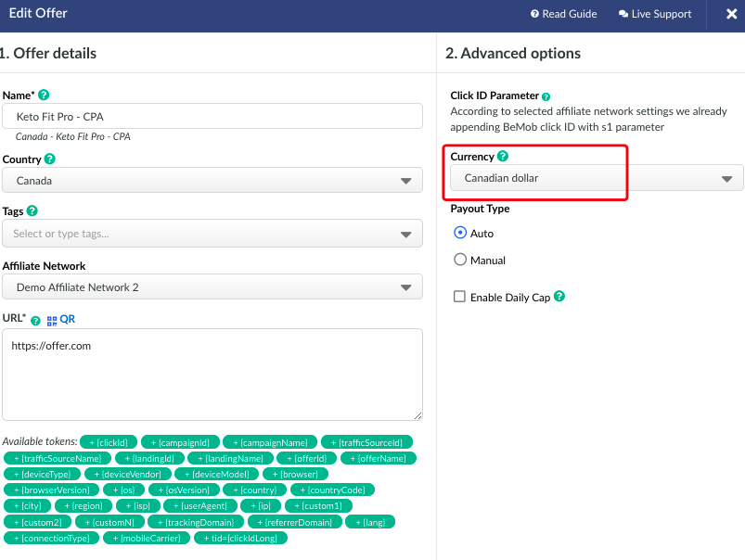Click the Currency help icon

click(503, 157)
